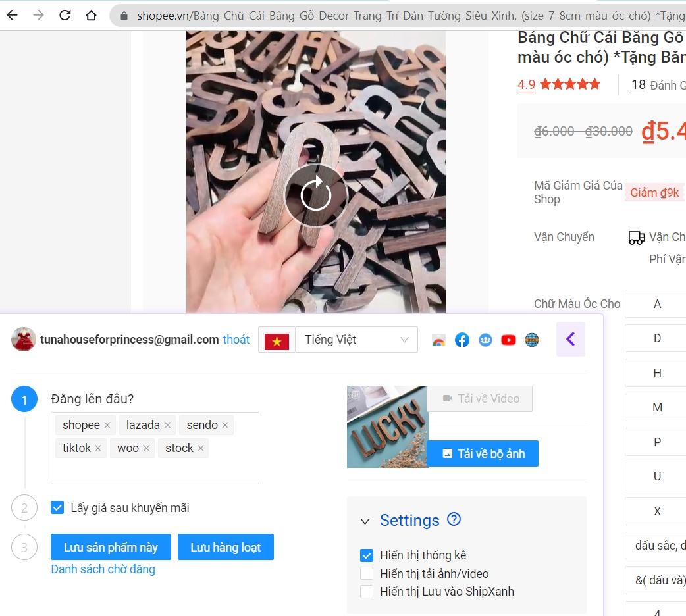Open the YouTube channel icon
This screenshot has width=686, height=616.
(x=508, y=340)
